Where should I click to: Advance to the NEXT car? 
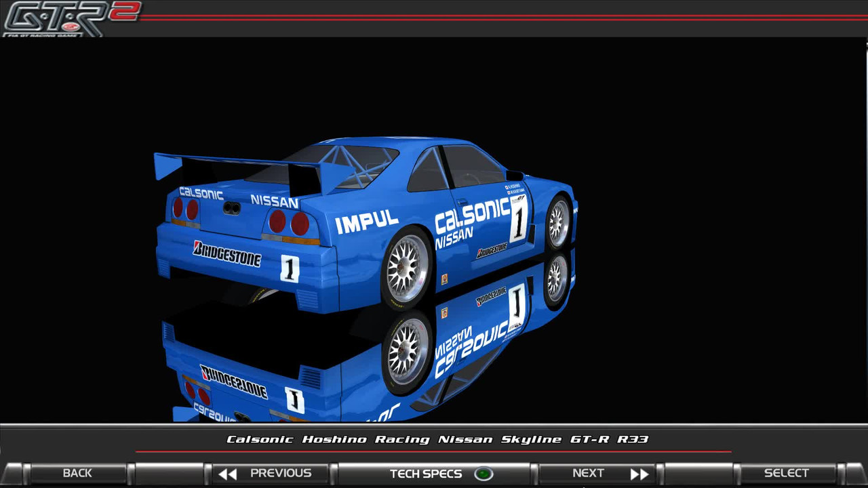click(598, 473)
